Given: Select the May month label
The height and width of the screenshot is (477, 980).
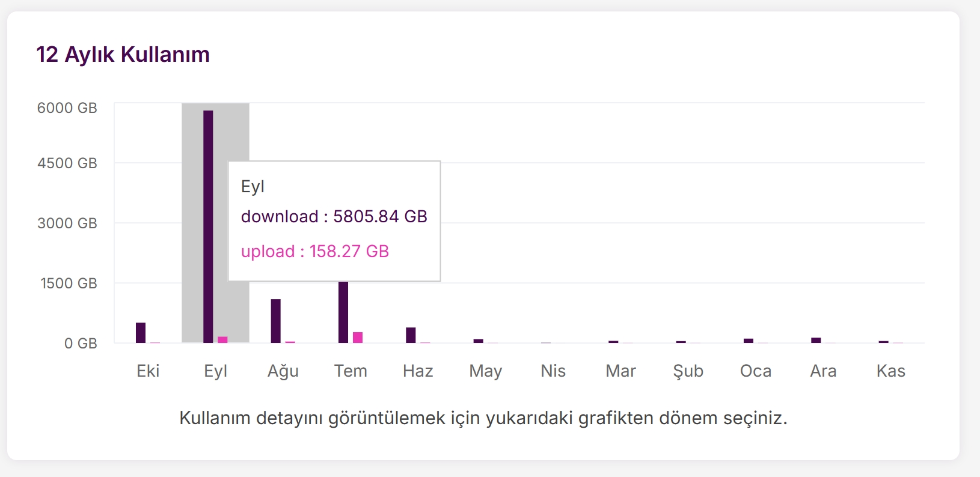Looking at the screenshot, I should point(485,371).
